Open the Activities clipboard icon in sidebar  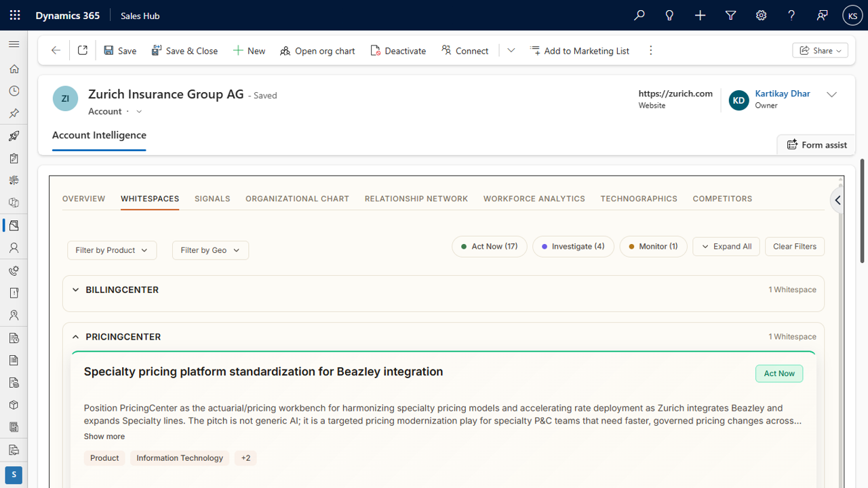click(14, 158)
